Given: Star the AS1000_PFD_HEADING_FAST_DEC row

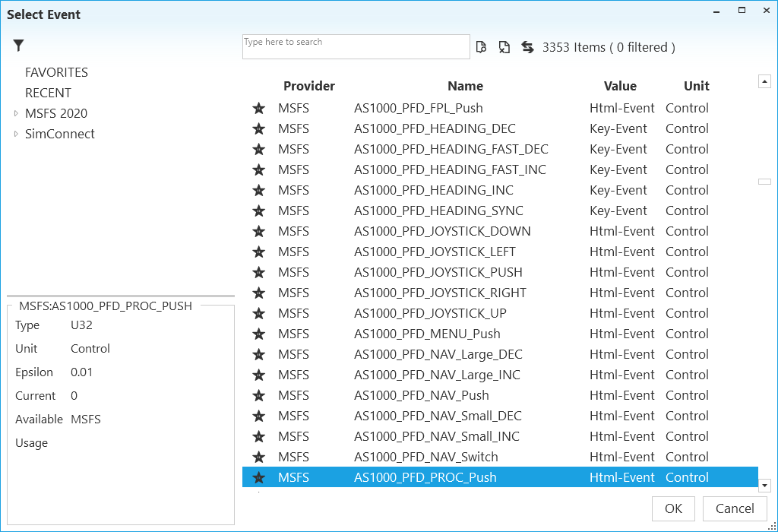Looking at the screenshot, I should pyautogui.click(x=258, y=150).
